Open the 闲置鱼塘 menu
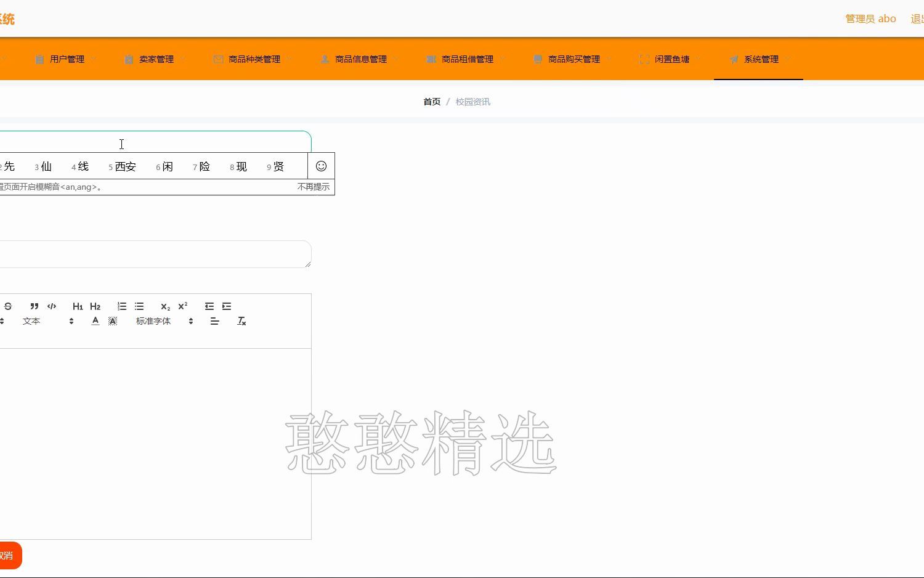This screenshot has height=578, width=924. pos(671,59)
